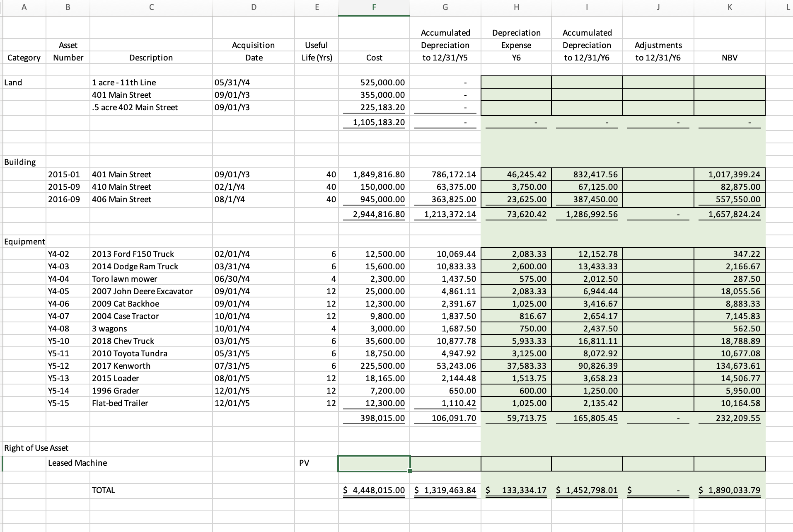Select 'Adjustments to 12/31/Y6' heading
This screenshot has height=532, width=793.
click(x=658, y=51)
